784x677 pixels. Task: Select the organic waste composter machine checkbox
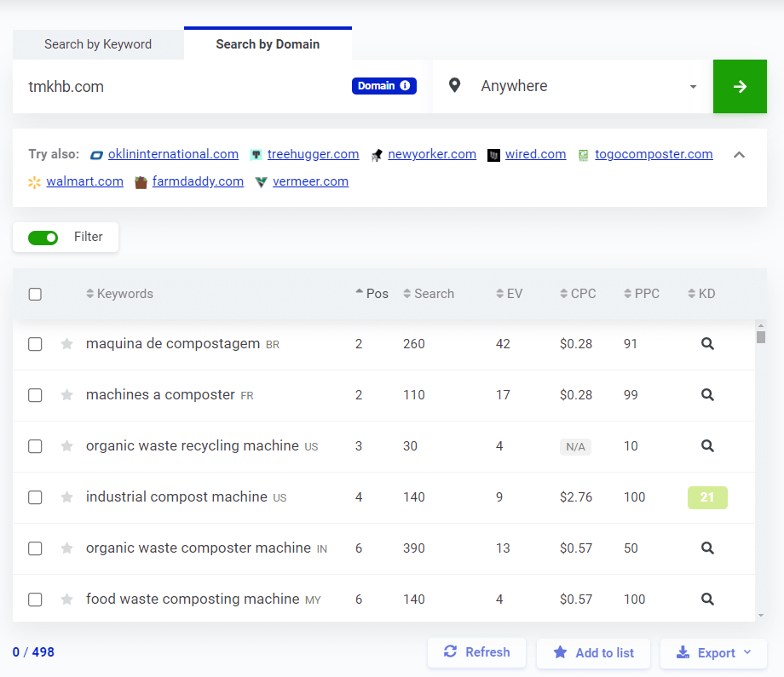click(35, 548)
